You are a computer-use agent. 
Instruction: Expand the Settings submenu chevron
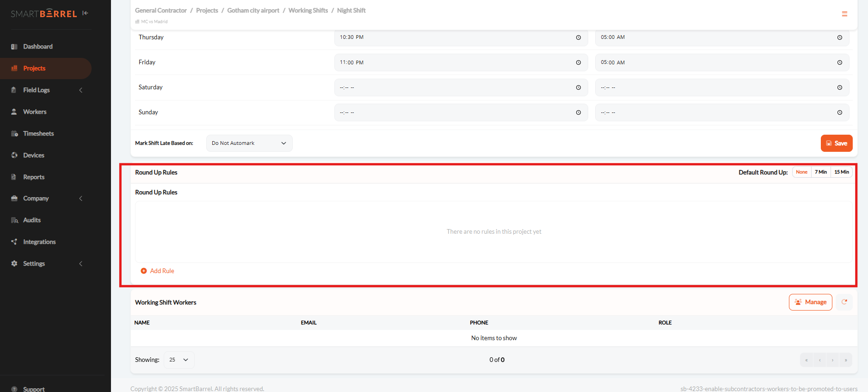point(81,264)
